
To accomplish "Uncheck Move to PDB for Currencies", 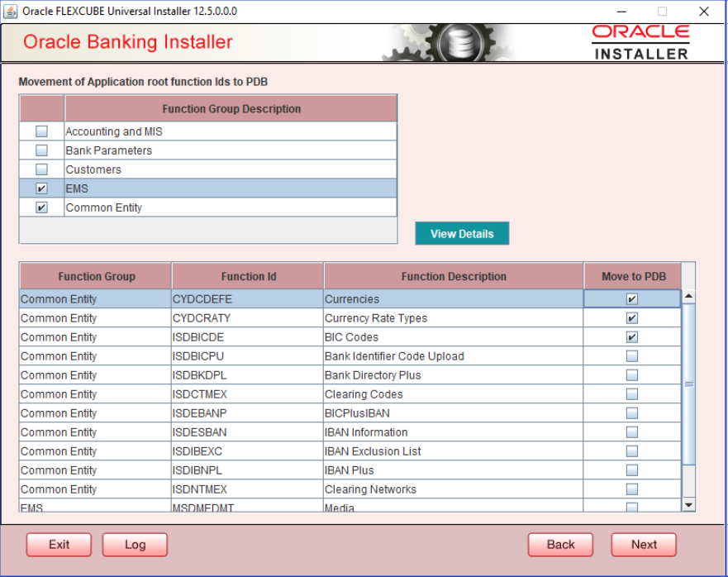I will [x=632, y=299].
